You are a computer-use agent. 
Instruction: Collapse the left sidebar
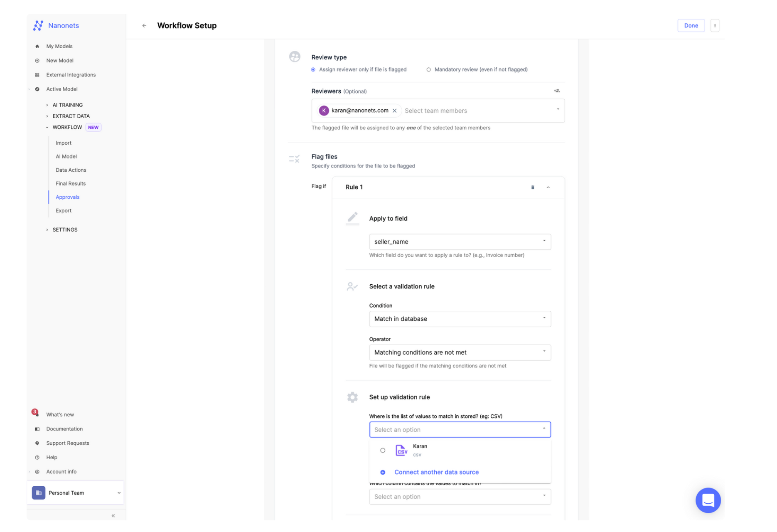113,515
